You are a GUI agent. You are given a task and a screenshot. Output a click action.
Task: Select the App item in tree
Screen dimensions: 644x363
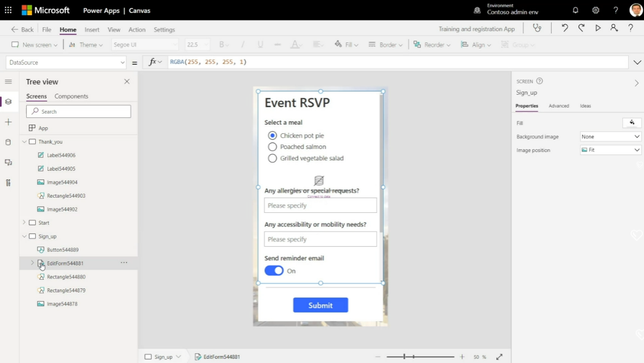point(43,128)
